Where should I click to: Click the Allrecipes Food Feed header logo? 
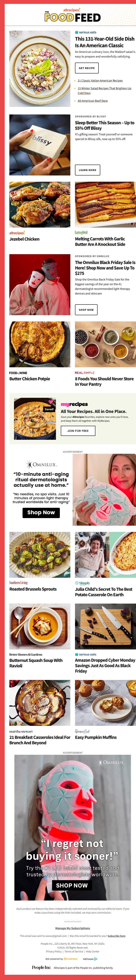72,15
